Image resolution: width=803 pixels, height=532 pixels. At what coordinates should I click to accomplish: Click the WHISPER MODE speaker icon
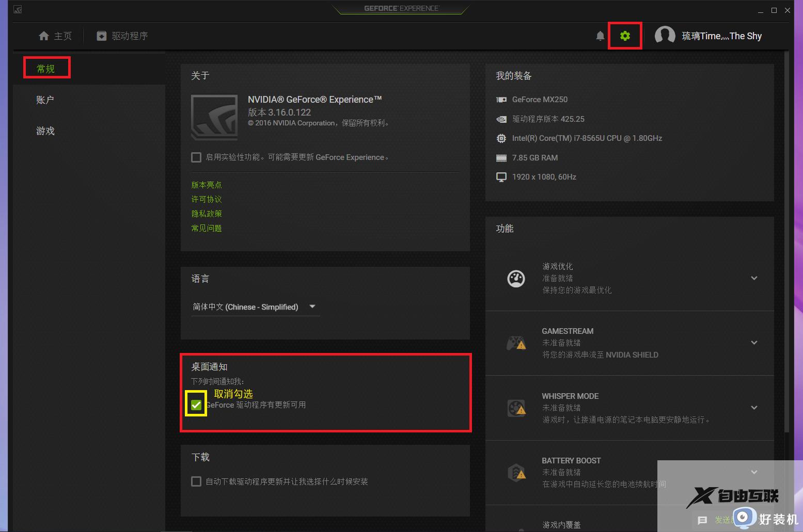[517, 408]
